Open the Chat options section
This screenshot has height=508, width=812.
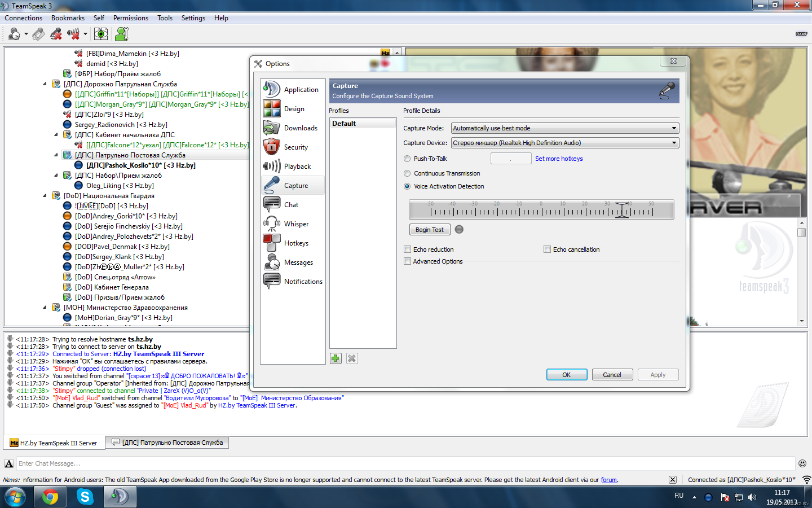(293, 204)
